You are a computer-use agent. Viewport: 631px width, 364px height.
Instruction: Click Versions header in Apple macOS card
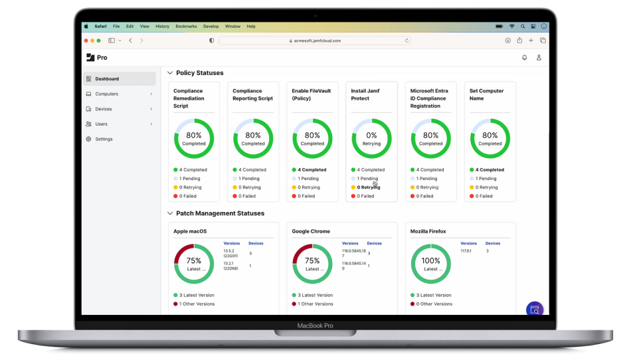[x=231, y=243]
